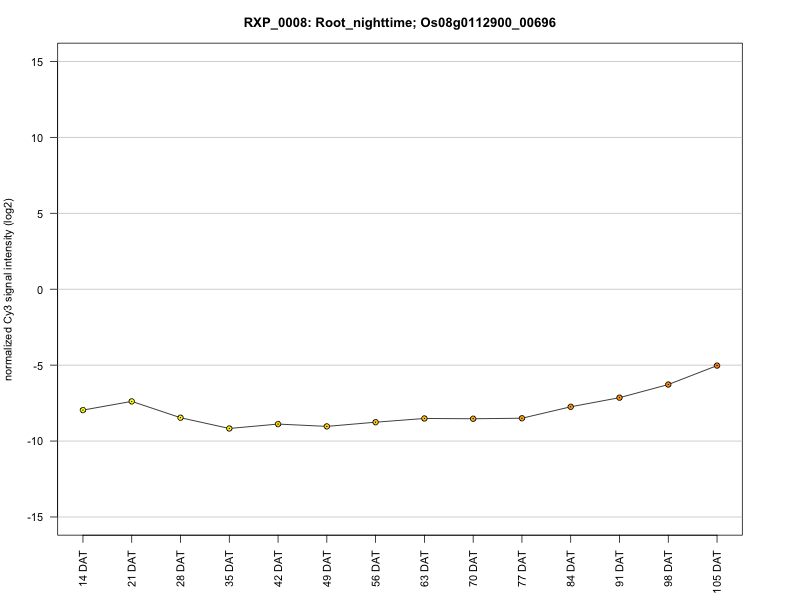Click the x-axis label 91 DAT

click(x=619, y=568)
